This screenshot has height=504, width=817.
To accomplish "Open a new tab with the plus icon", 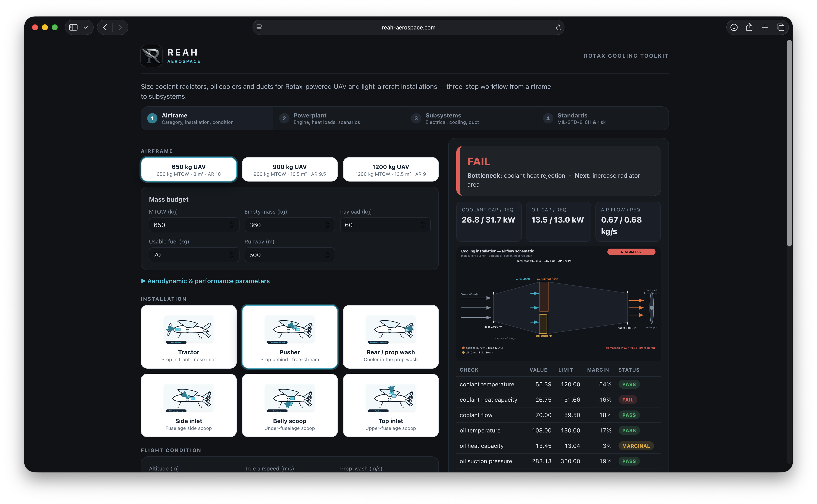I will coord(765,27).
